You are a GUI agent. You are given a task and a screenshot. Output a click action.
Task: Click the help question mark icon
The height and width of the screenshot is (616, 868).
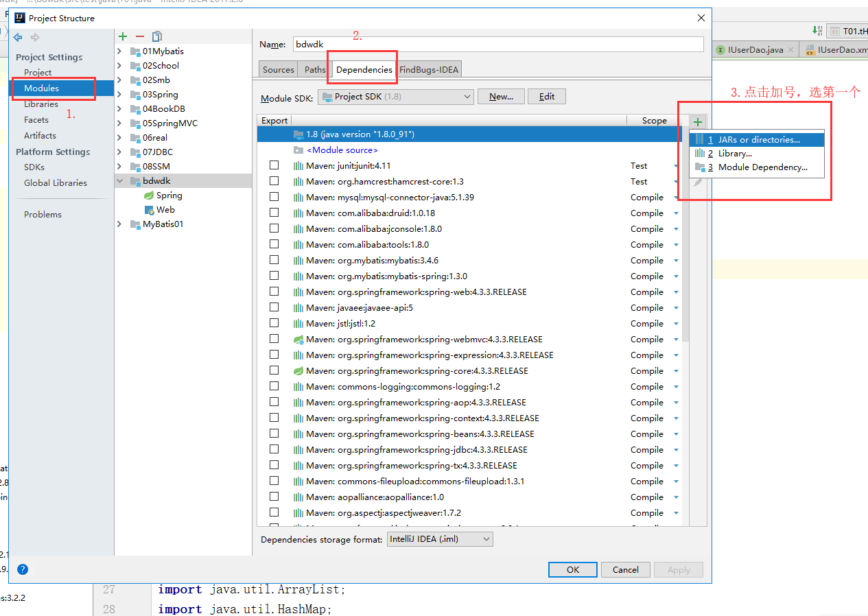[x=23, y=569]
